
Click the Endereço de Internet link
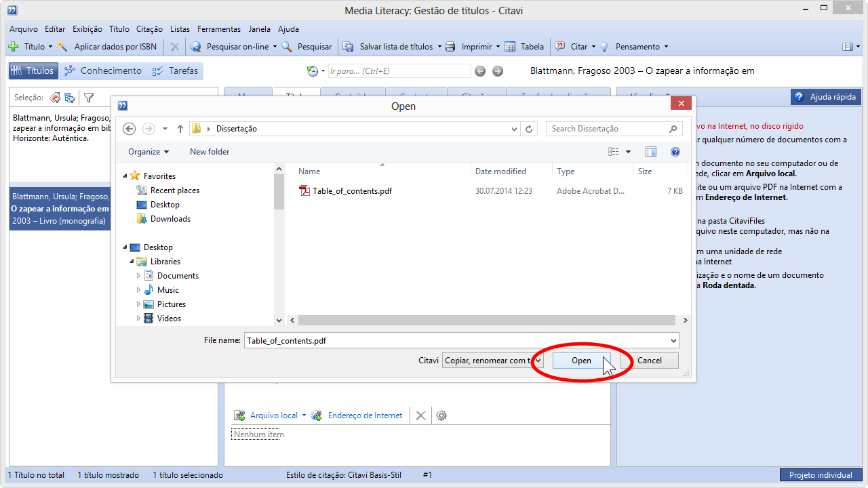[365, 415]
